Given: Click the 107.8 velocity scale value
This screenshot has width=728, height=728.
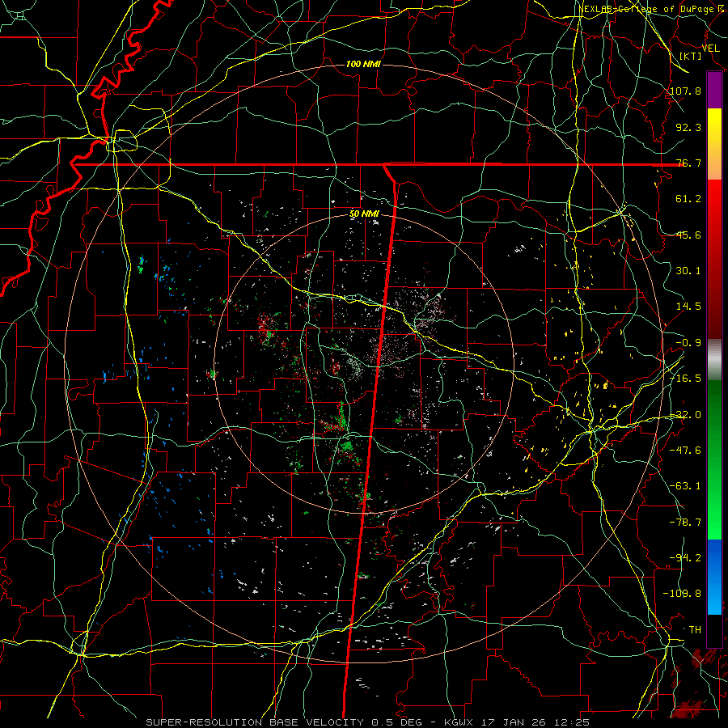Looking at the screenshot, I should pos(686,91).
